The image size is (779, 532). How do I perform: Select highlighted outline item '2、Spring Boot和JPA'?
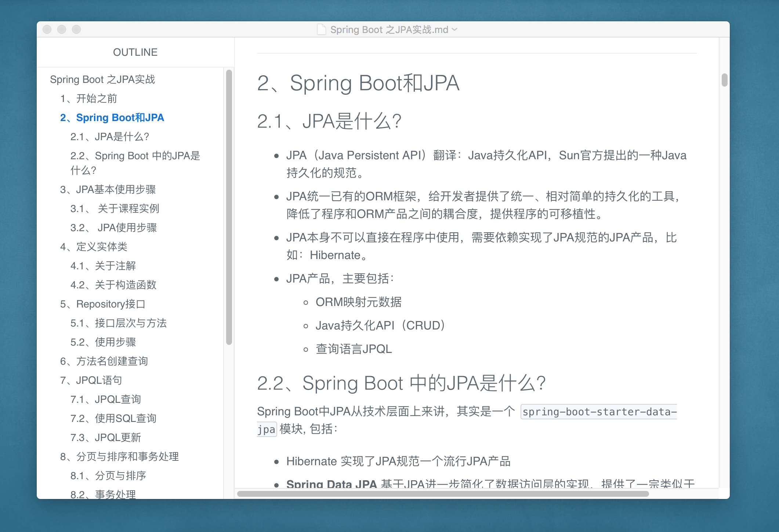click(112, 117)
